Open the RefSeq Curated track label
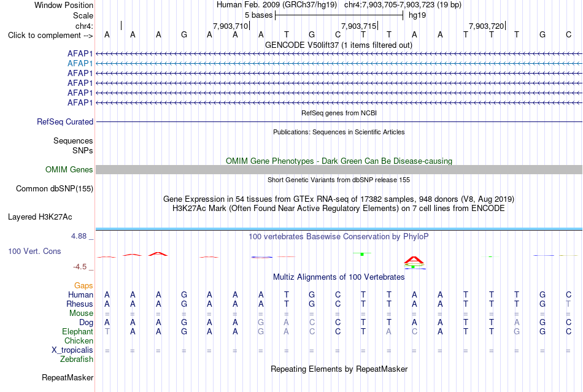Image resolution: width=583 pixels, height=392 pixels. click(x=65, y=122)
